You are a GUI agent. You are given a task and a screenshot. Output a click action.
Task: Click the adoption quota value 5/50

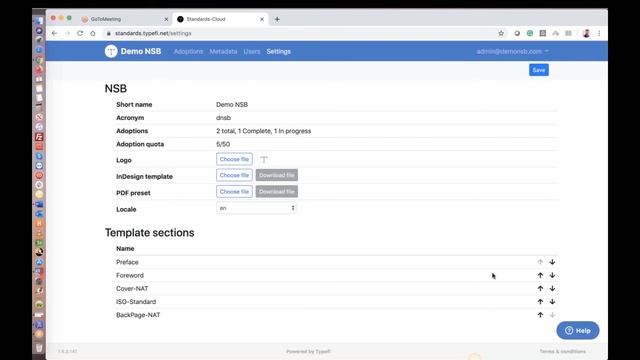click(x=223, y=144)
